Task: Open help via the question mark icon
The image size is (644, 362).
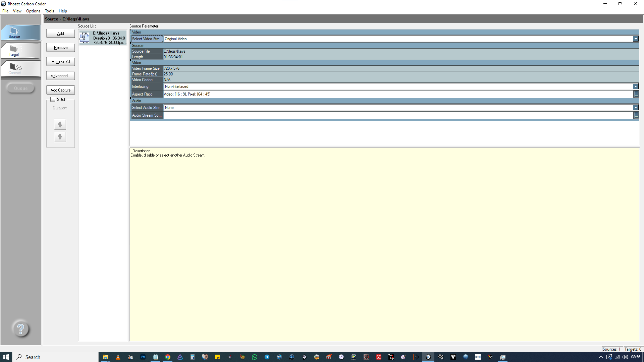Action: [21, 329]
